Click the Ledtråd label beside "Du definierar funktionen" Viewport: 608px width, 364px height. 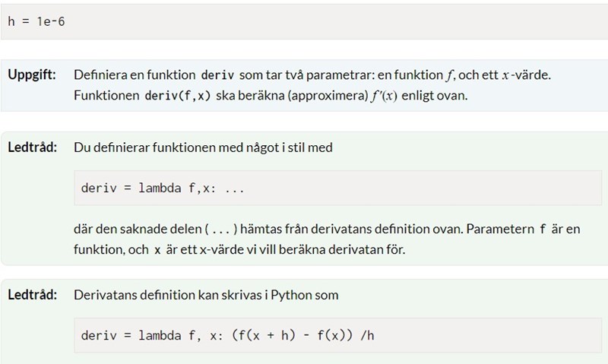pos(33,147)
